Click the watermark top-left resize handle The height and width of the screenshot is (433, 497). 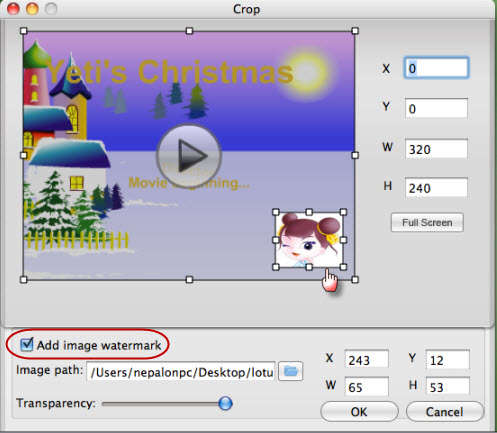pyautogui.click(x=276, y=212)
